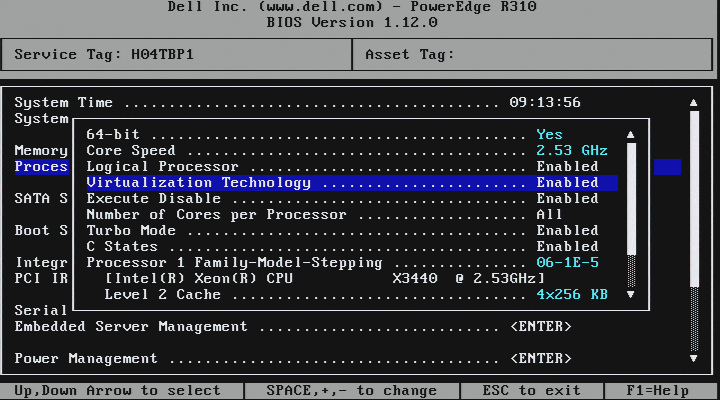Click the Level 2 Cache 4x256 KB value

[x=572, y=294]
